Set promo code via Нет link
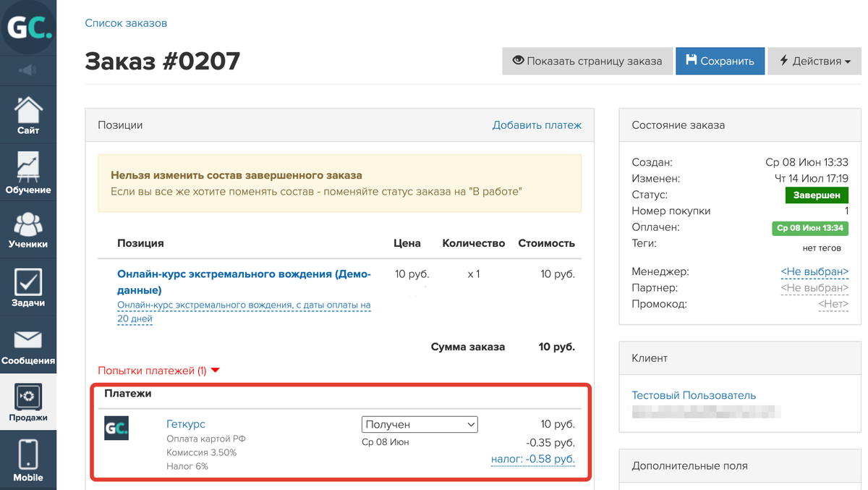The height and width of the screenshot is (490, 868). [833, 304]
